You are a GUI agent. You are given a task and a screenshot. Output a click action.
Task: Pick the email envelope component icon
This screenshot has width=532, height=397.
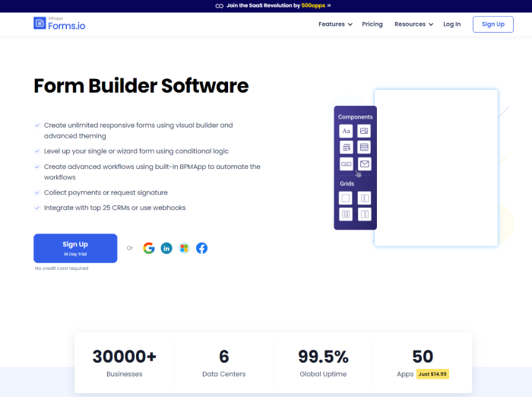[x=364, y=164]
